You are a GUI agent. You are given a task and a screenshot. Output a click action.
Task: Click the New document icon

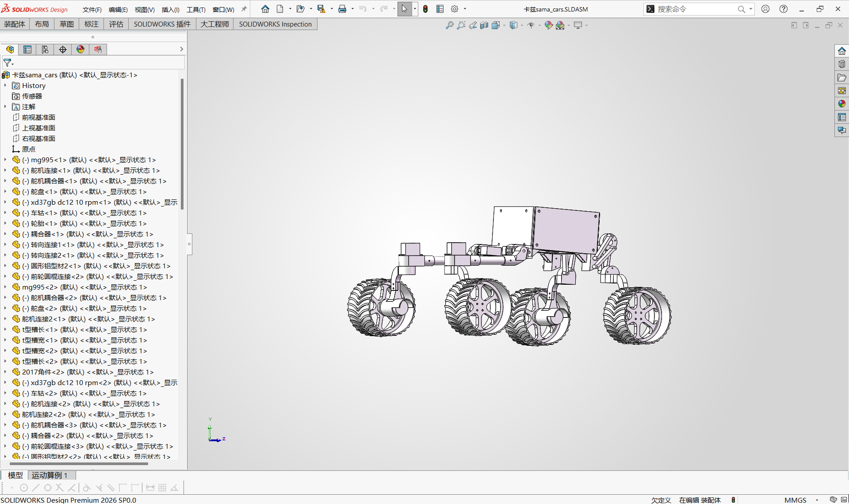pos(280,9)
